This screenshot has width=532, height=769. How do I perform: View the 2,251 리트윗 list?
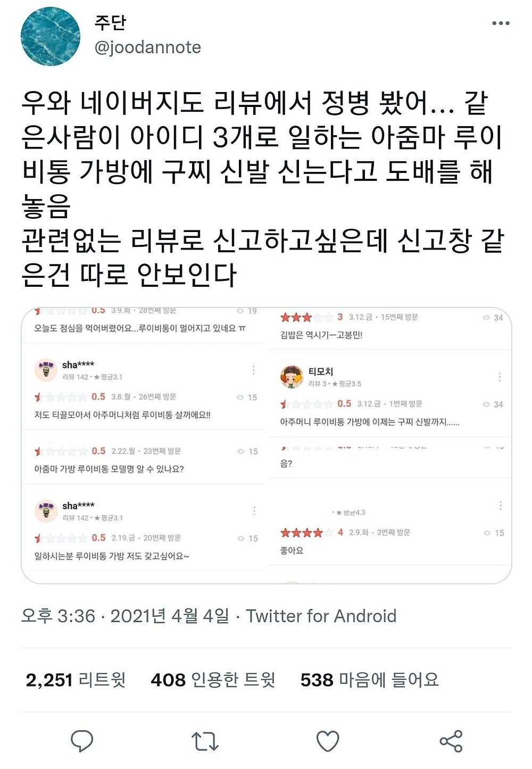[76, 680]
